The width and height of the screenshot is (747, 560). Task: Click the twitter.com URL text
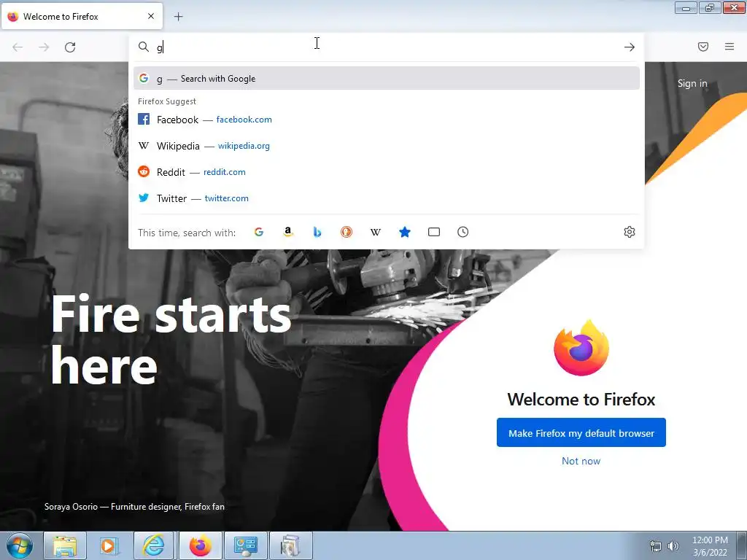pos(226,198)
